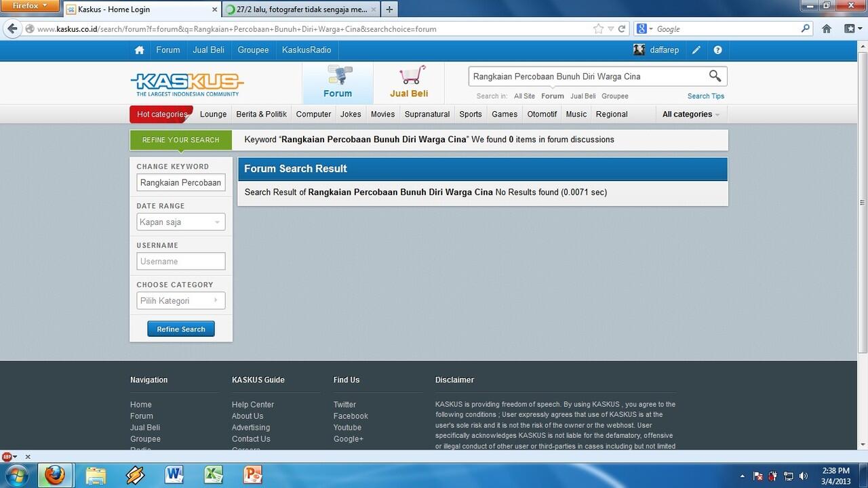Click the KASKUS logo

[x=187, y=85]
